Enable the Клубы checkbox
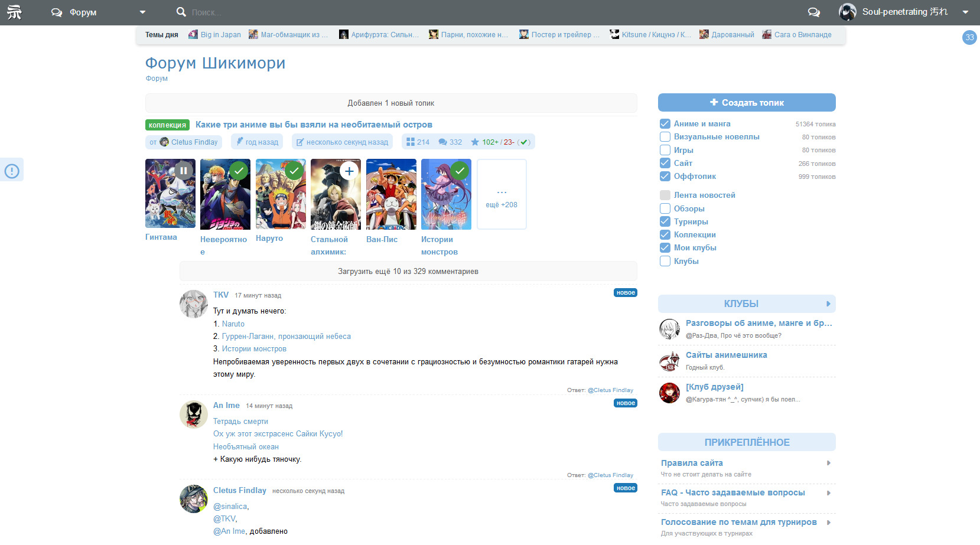 [x=665, y=261]
